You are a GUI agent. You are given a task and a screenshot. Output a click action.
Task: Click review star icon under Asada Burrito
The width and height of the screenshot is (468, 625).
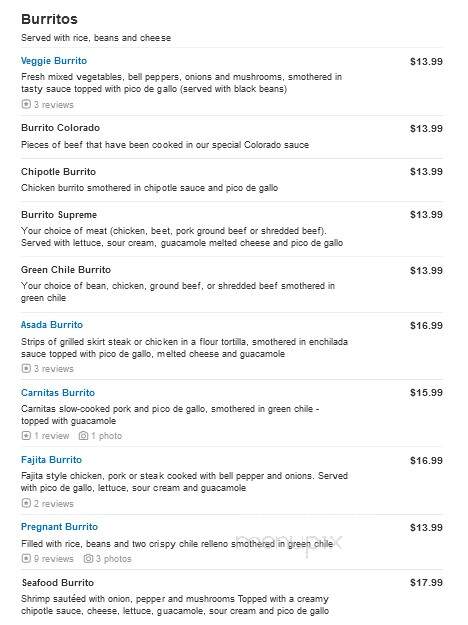26,369
